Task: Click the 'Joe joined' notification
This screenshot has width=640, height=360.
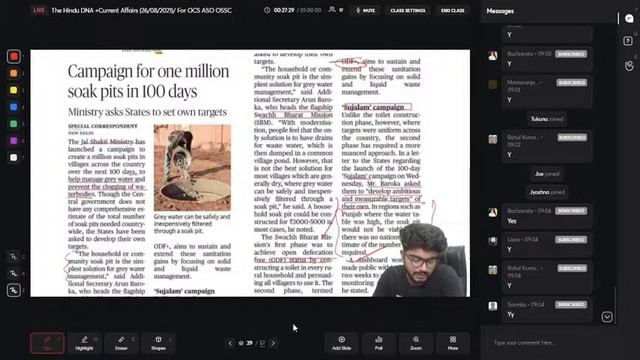Action: tap(547, 173)
